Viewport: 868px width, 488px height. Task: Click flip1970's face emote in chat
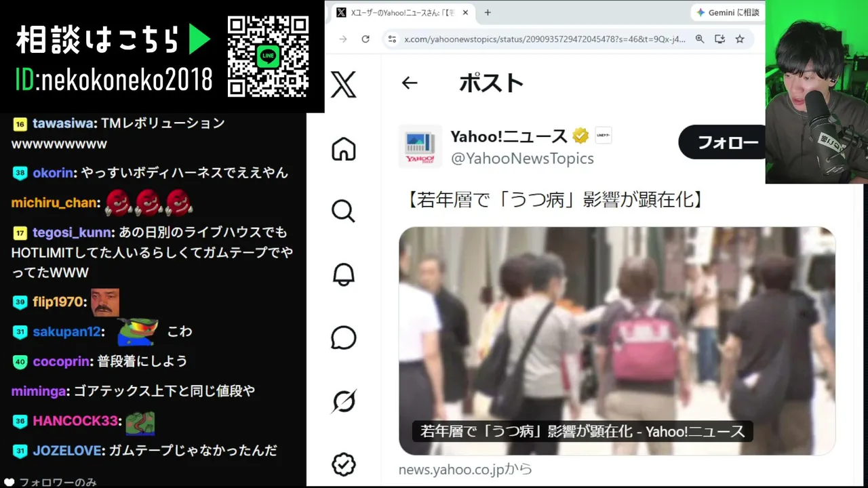click(x=105, y=302)
